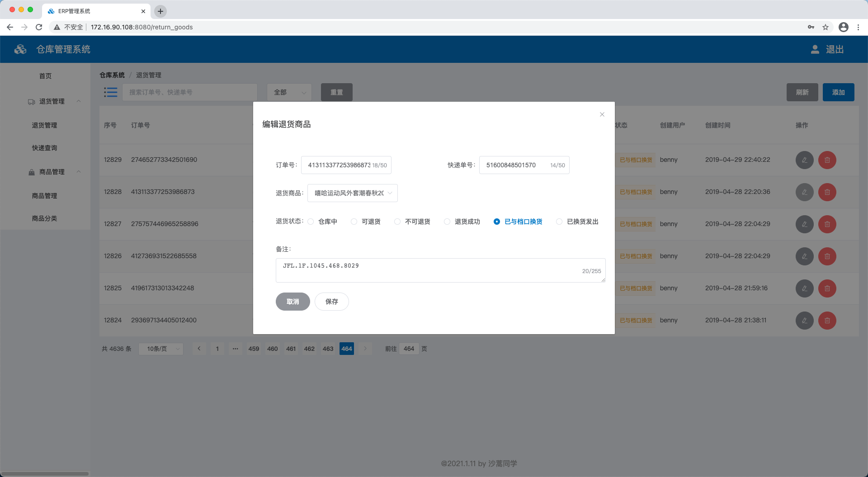Go back in the browser
The height and width of the screenshot is (477, 868).
click(10, 27)
